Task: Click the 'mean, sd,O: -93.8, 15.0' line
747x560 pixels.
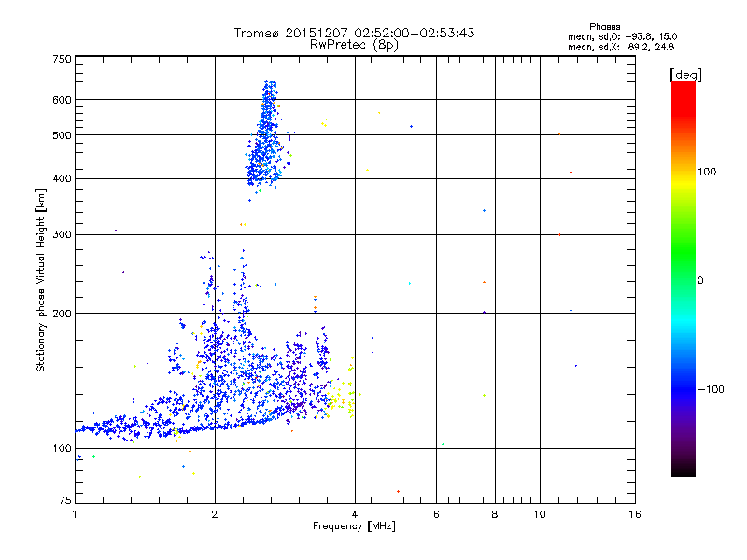Action: (x=622, y=36)
